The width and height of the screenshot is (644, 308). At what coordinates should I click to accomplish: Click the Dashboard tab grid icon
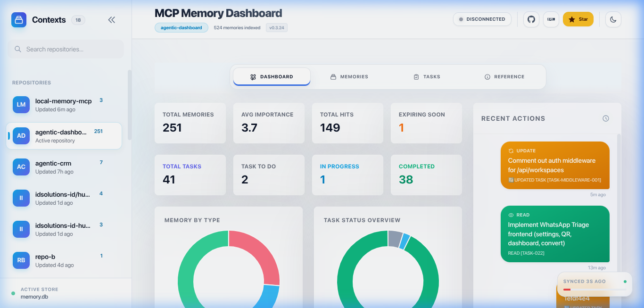pos(253,77)
